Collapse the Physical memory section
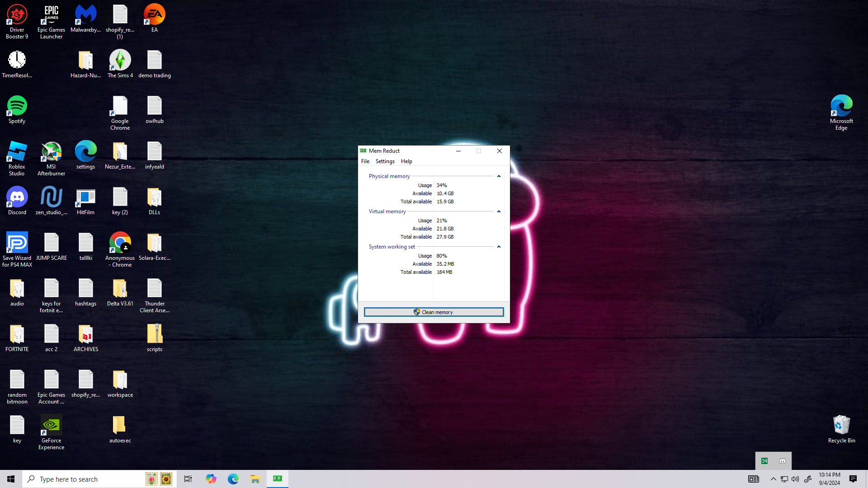The width and height of the screenshot is (868, 488). click(x=499, y=176)
